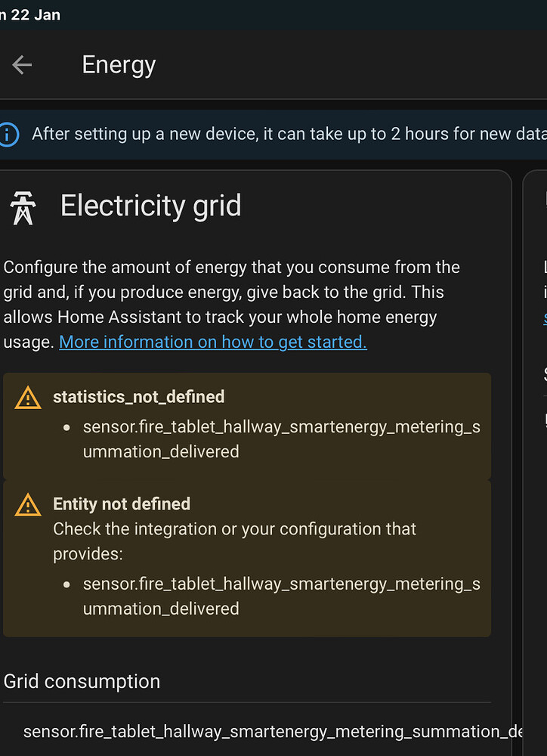Click '22 Jan' in the status bar
The image size is (547, 756).
coord(30,14)
